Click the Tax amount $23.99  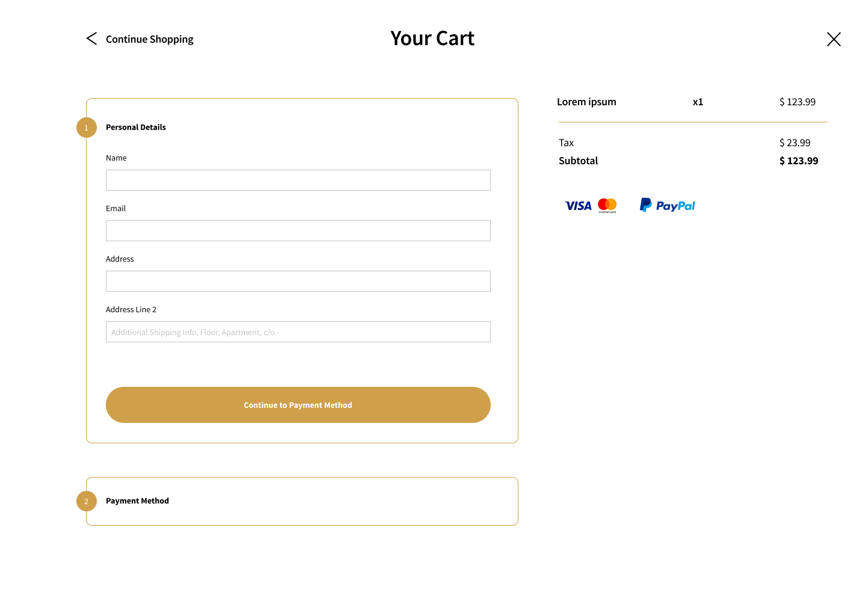click(x=794, y=143)
